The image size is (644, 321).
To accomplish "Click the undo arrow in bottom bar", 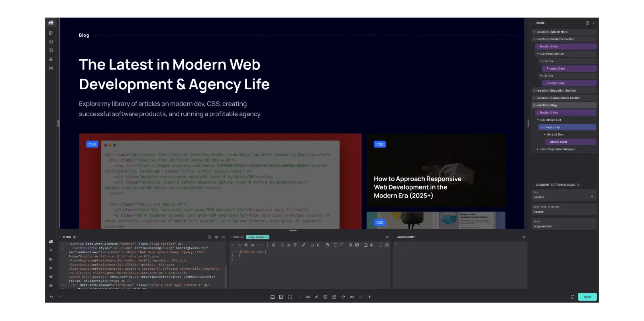I will pyautogui.click(x=51, y=297).
